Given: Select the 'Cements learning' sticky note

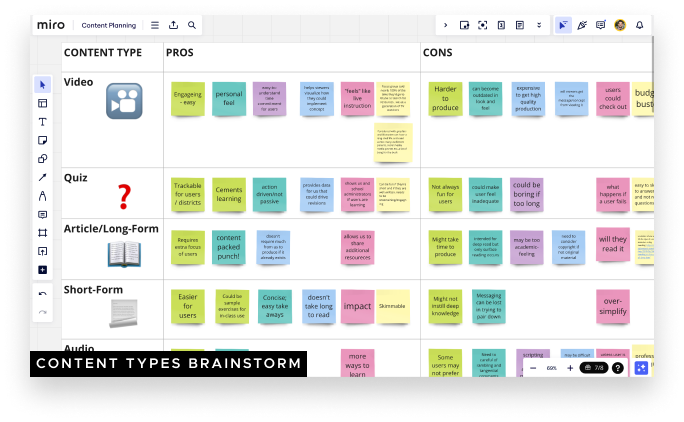Looking at the screenshot, I should (x=229, y=194).
